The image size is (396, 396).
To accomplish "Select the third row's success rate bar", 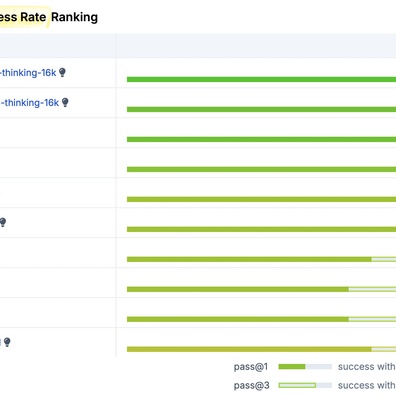I will click(261, 139).
